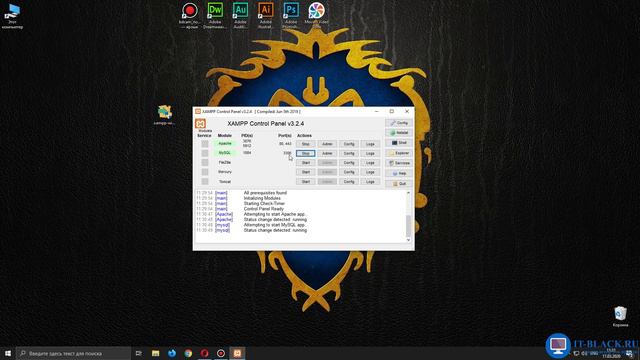
Task: Select the Apache module label
Action: [224, 144]
